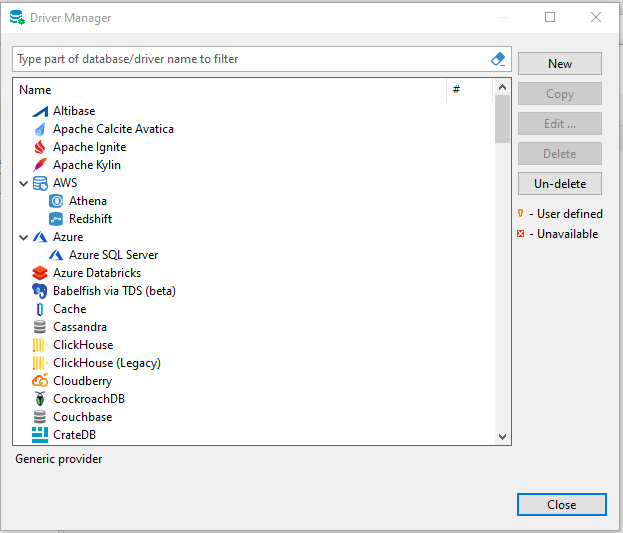This screenshot has height=533, width=623.
Task: Click the Azure Databricks icon
Action: [x=40, y=273]
